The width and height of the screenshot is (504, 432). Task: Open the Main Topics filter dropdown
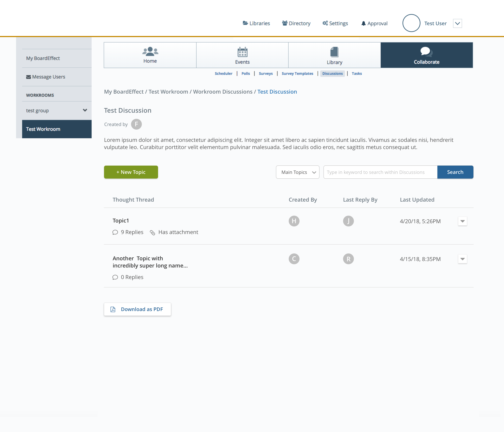tap(298, 172)
